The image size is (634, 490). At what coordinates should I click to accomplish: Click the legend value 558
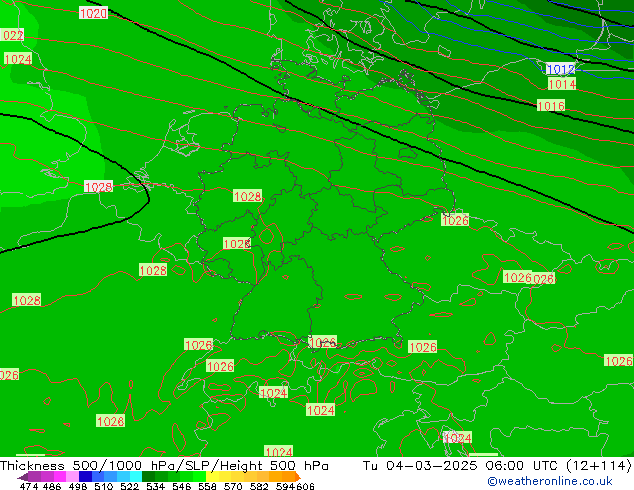point(207,486)
